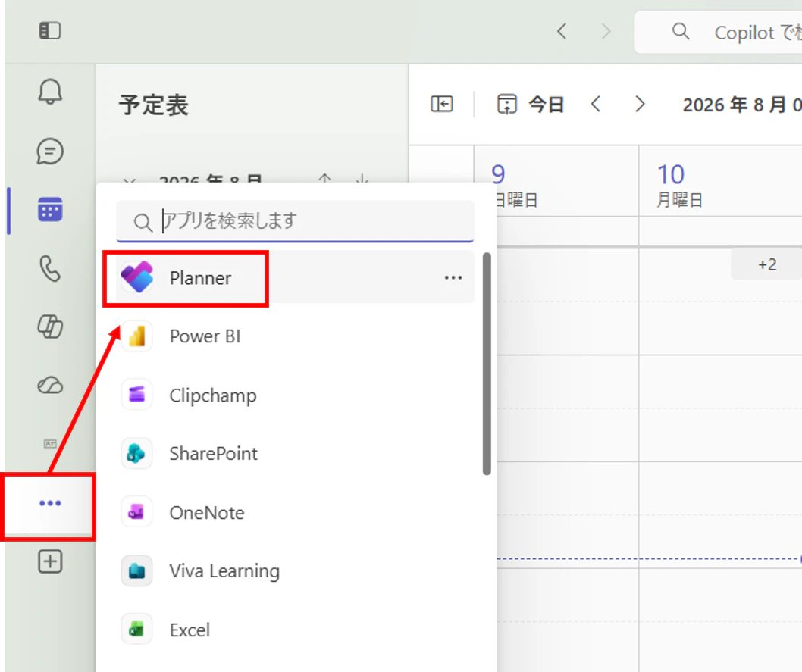This screenshot has width=802, height=672.
Task: Click the add apps plus icon
Action: 50,561
